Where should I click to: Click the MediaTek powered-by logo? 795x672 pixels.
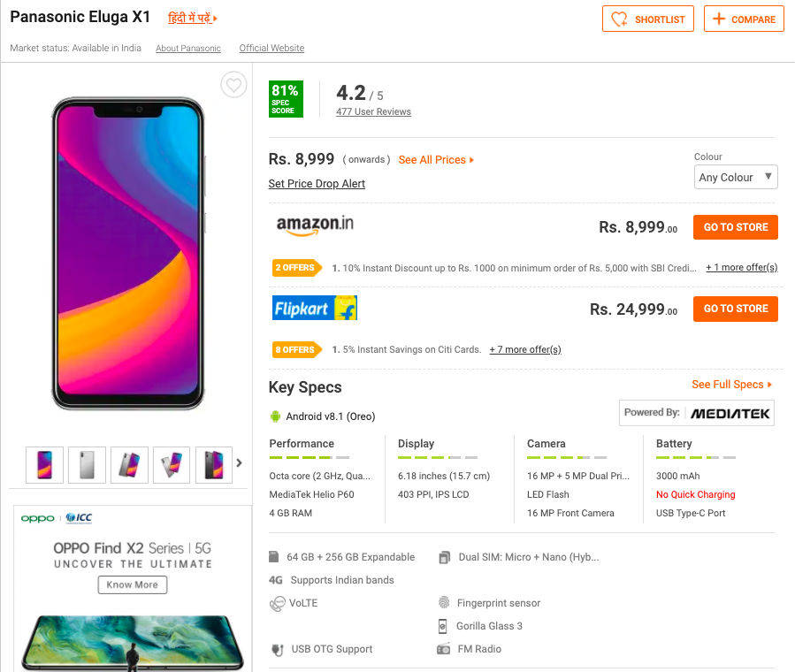[x=697, y=413]
